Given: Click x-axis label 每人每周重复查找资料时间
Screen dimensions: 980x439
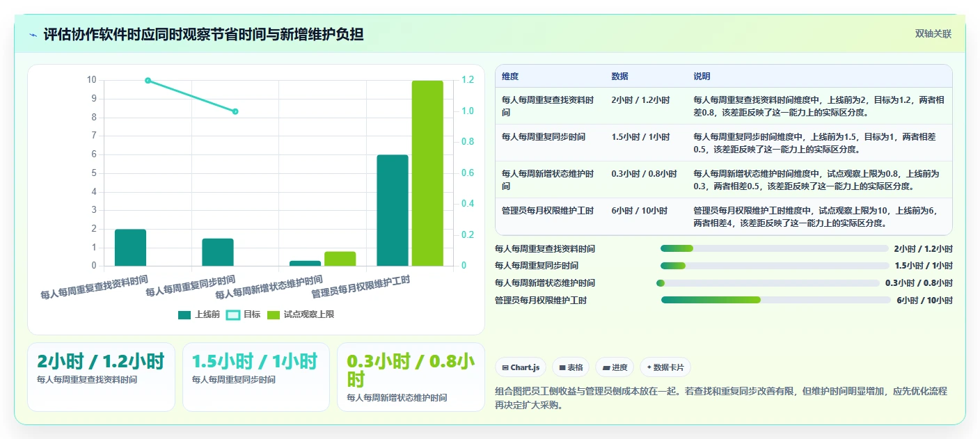Looking at the screenshot, I should (x=95, y=287).
